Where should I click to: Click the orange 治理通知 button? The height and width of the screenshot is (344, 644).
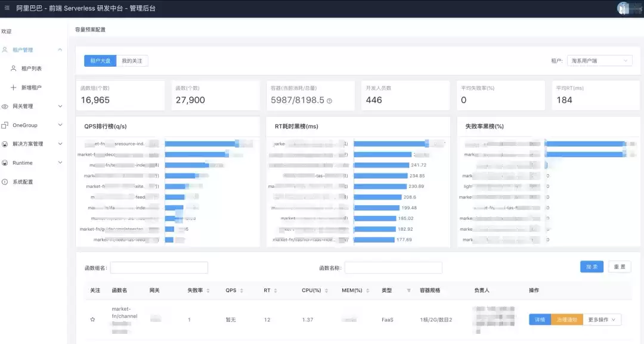click(567, 320)
